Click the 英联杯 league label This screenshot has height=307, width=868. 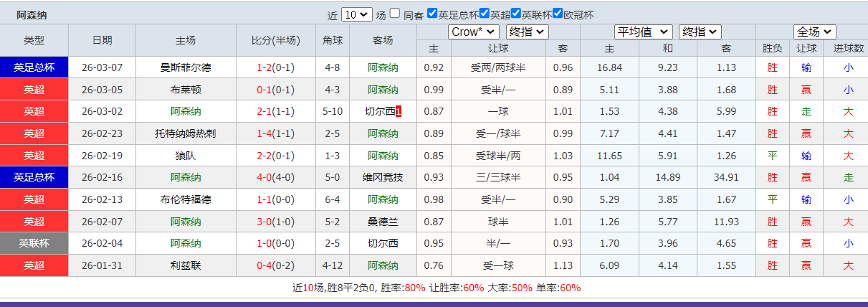point(34,243)
